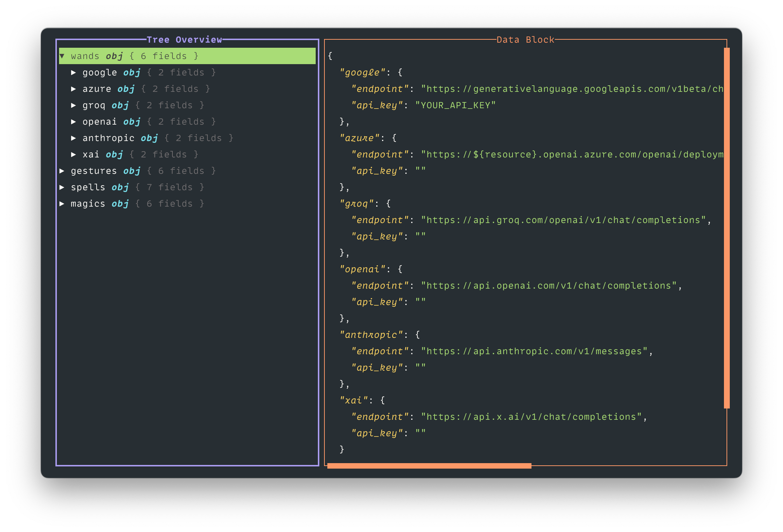Expand the gestures object node arrow
The image size is (783, 532).
coord(62,171)
